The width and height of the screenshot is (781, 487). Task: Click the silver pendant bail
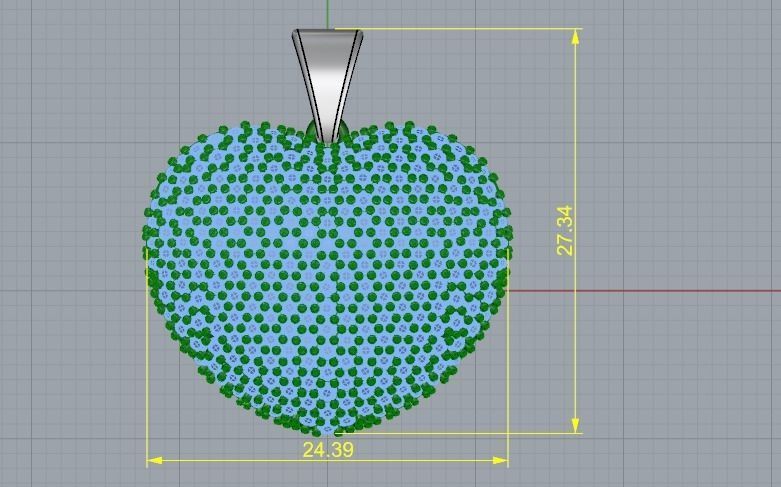327,86
